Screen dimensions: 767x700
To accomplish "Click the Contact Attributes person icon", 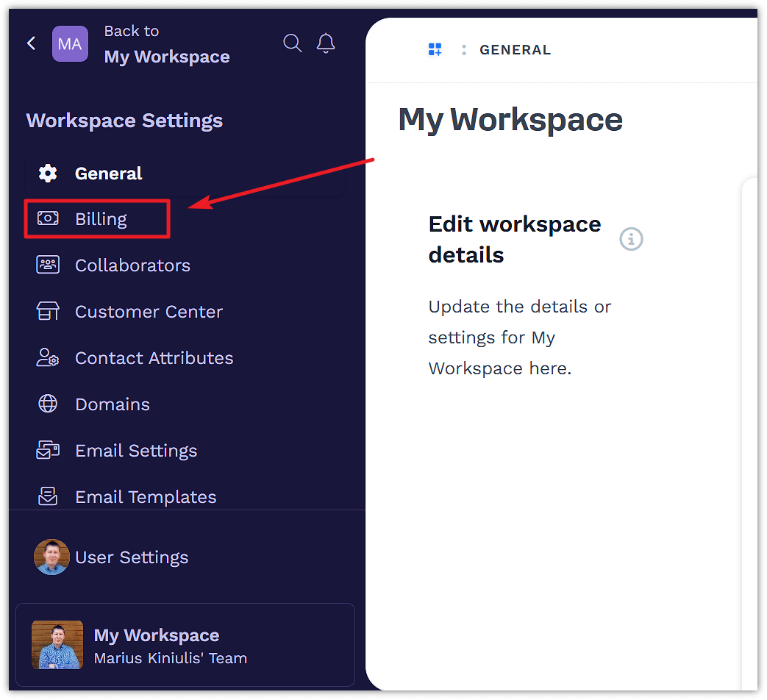I will [47, 357].
